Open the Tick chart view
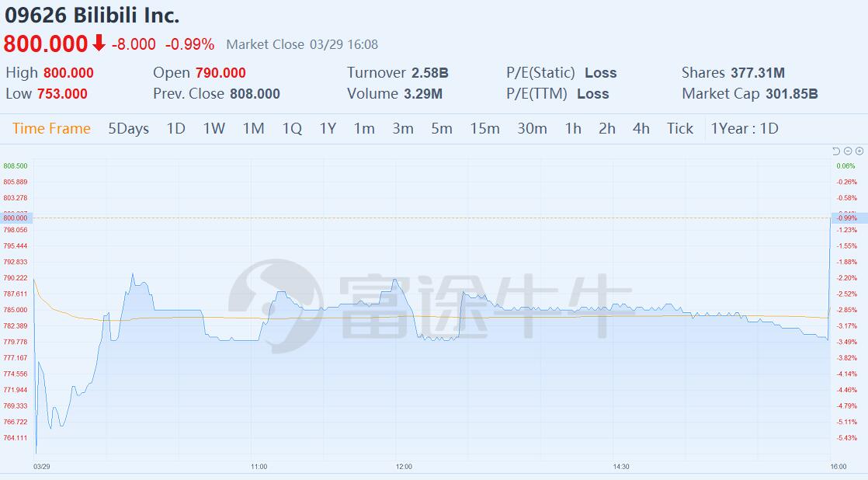This screenshot has height=480, width=868. click(680, 128)
